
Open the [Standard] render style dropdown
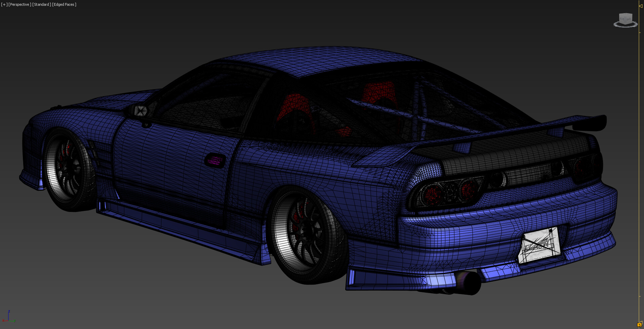(41, 4)
